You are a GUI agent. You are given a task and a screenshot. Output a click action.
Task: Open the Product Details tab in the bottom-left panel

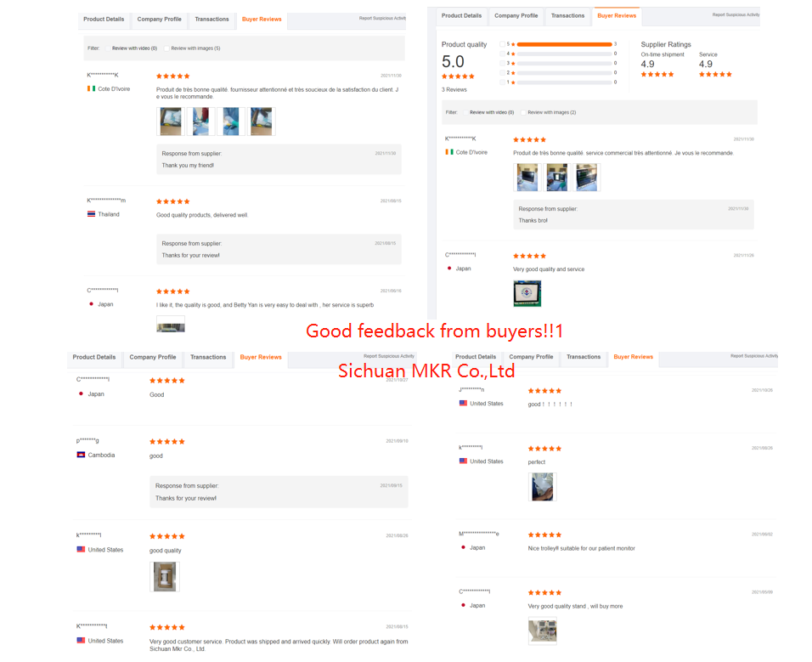pos(94,357)
